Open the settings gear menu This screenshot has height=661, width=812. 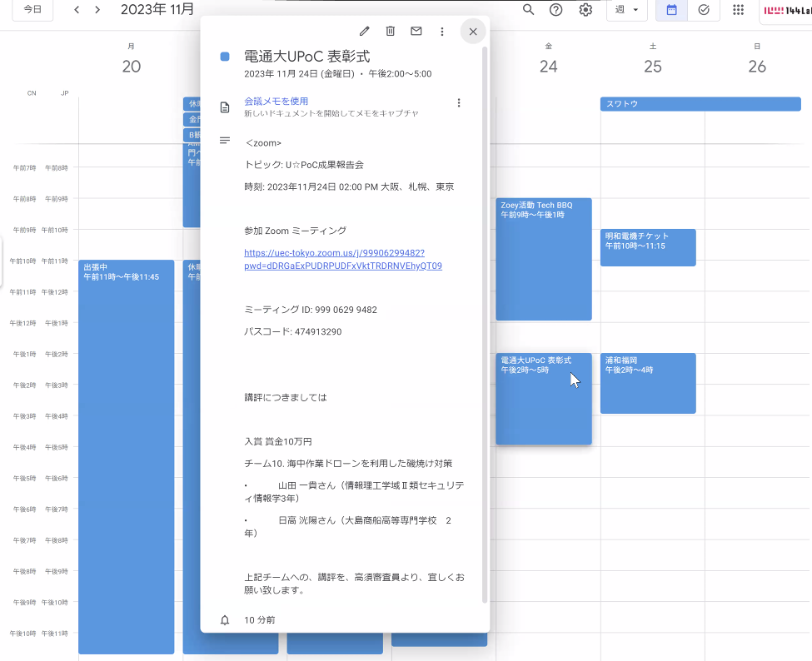click(x=585, y=9)
